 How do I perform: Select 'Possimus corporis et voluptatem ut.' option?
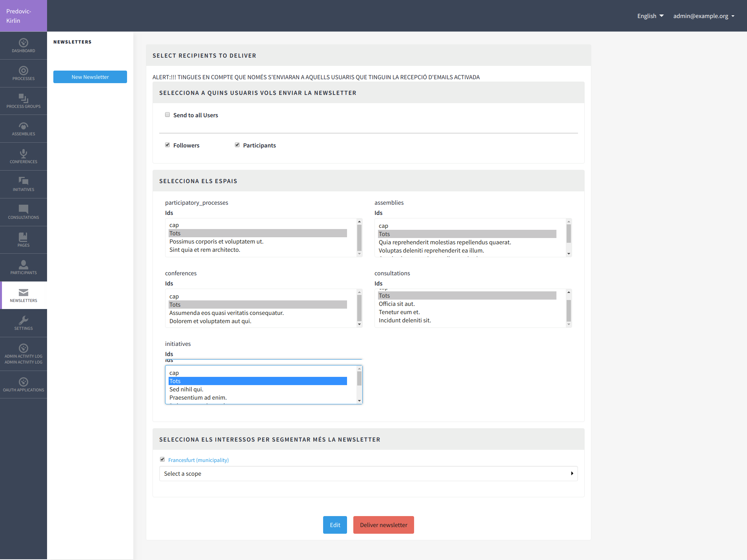click(258, 242)
